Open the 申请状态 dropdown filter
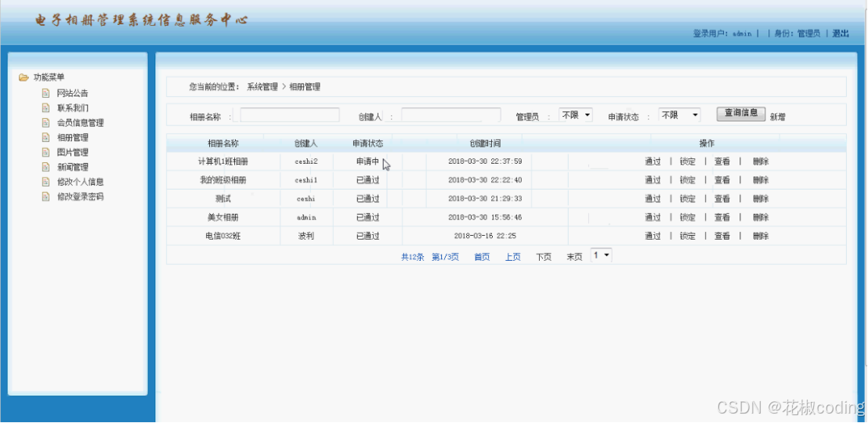Viewport: 868px width, 423px height. 679,115
